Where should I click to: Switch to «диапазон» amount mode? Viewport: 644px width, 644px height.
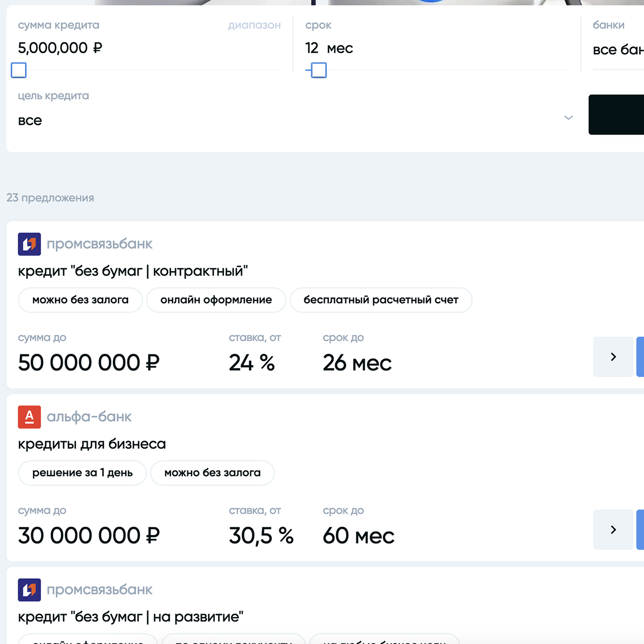click(254, 25)
